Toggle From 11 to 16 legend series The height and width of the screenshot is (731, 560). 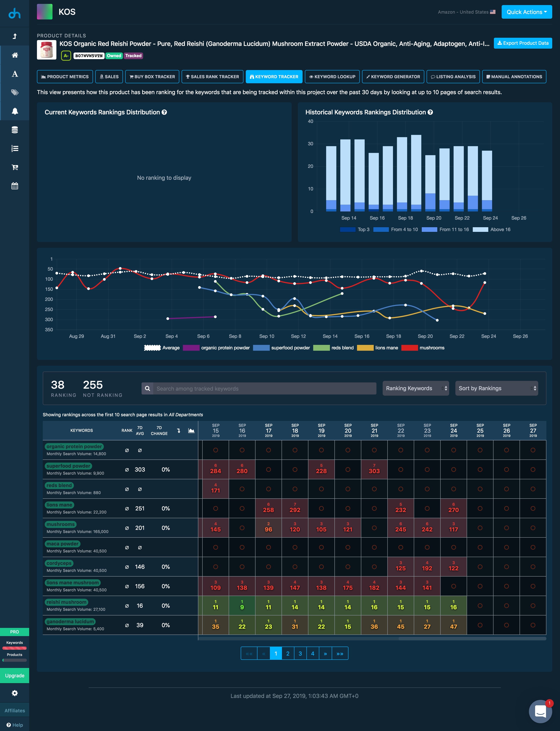click(445, 230)
